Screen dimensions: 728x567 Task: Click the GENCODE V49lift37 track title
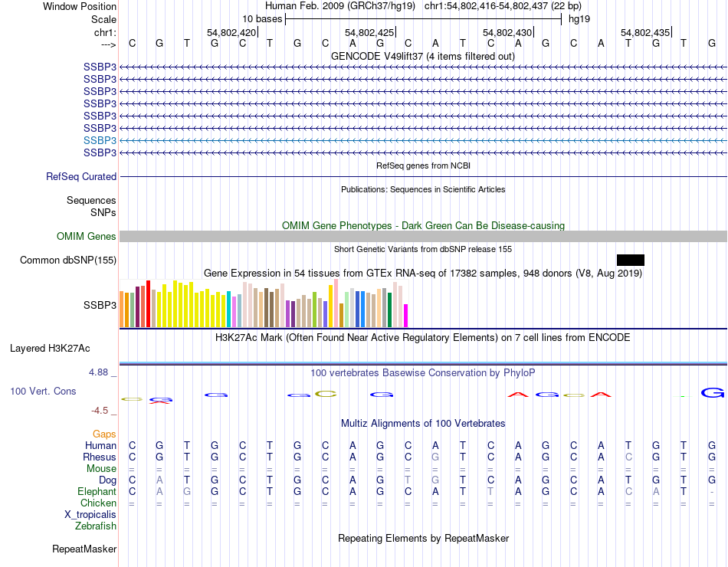tap(423, 56)
